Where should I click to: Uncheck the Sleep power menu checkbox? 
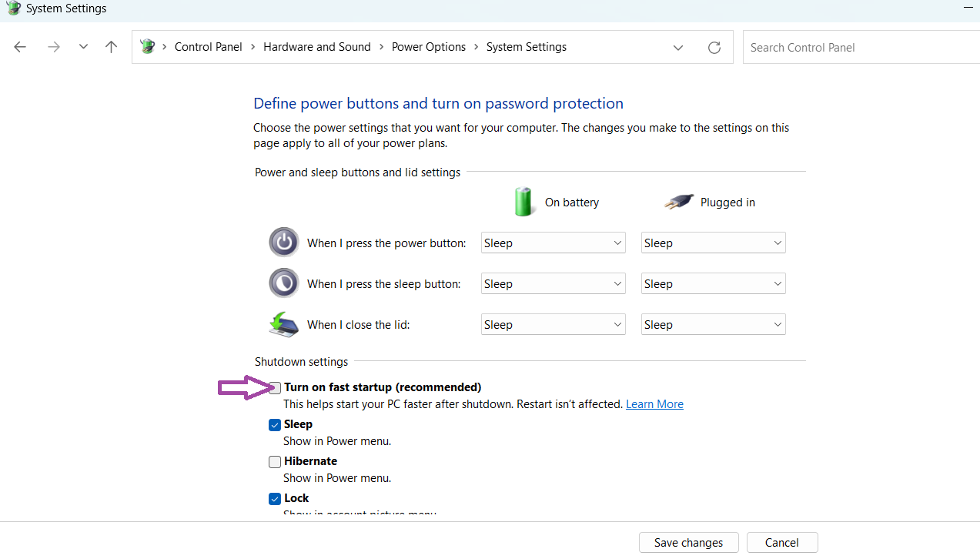point(275,425)
